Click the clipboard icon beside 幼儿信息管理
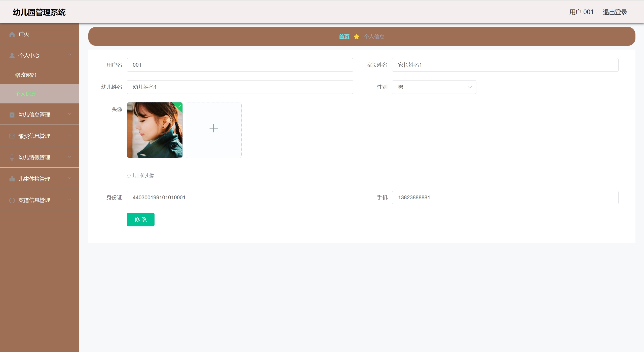This screenshot has width=644, height=352. coord(12,115)
